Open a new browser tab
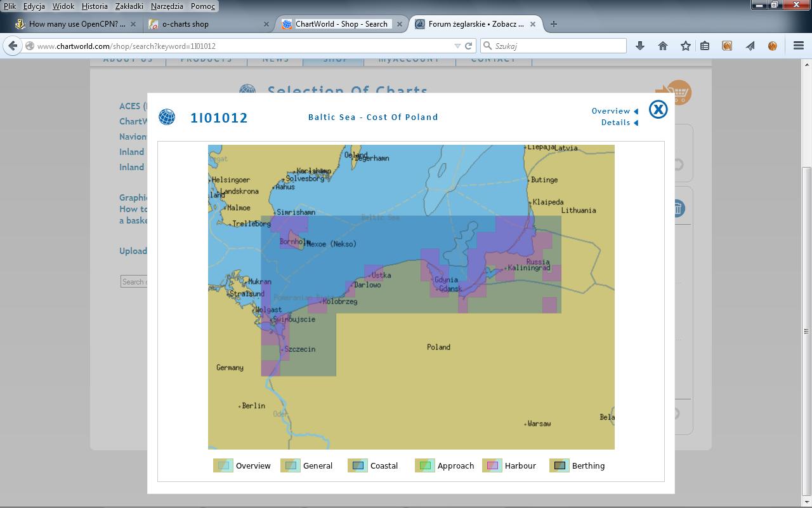Image resolution: width=812 pixels, height=508 pixels. [554, 24]
